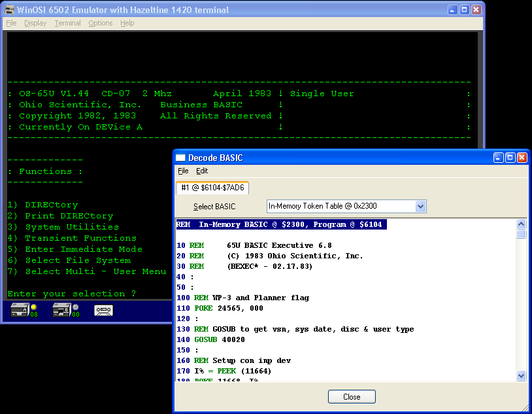Click line 100 REM WP-3 and Planner flag
Image resolution: width=532 pixels, height=414 pixels.
tap(243, 298)
